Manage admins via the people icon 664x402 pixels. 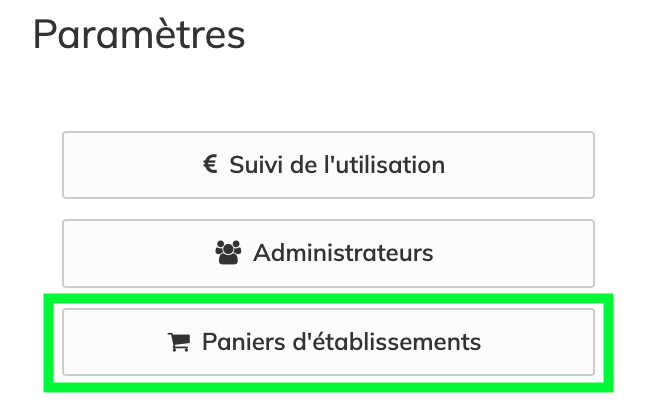[229, 253]
